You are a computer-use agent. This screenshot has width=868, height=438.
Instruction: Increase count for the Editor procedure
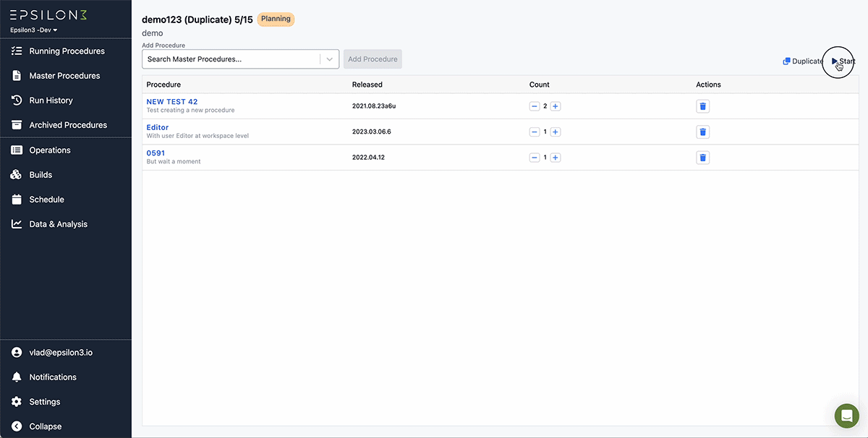coord(556,132)
